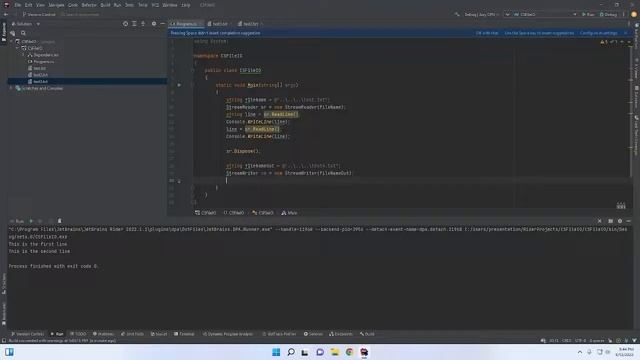Click the expand all icon in Solution panel
The width and height of the screenshot is (640, 360).
tap(134, 24)
